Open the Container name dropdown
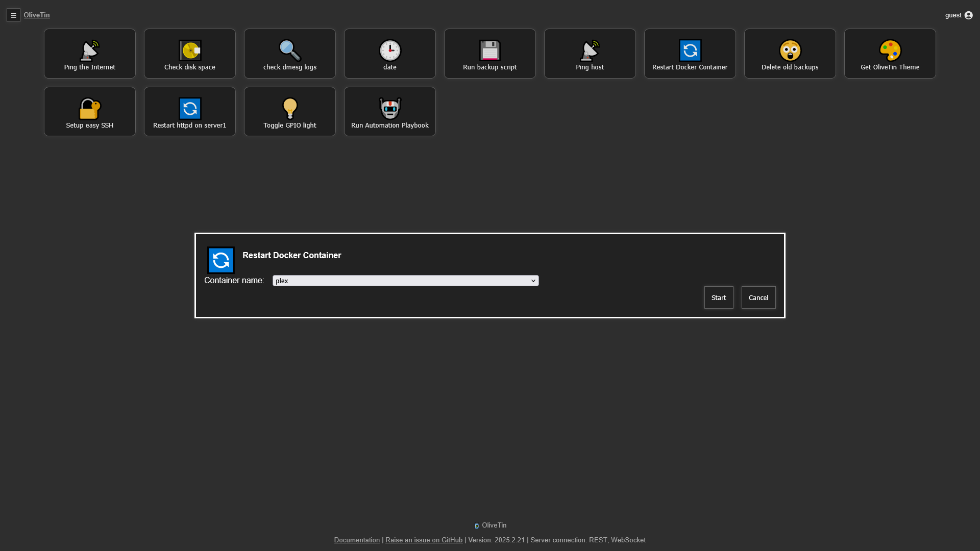 click(x=405, y=281)
